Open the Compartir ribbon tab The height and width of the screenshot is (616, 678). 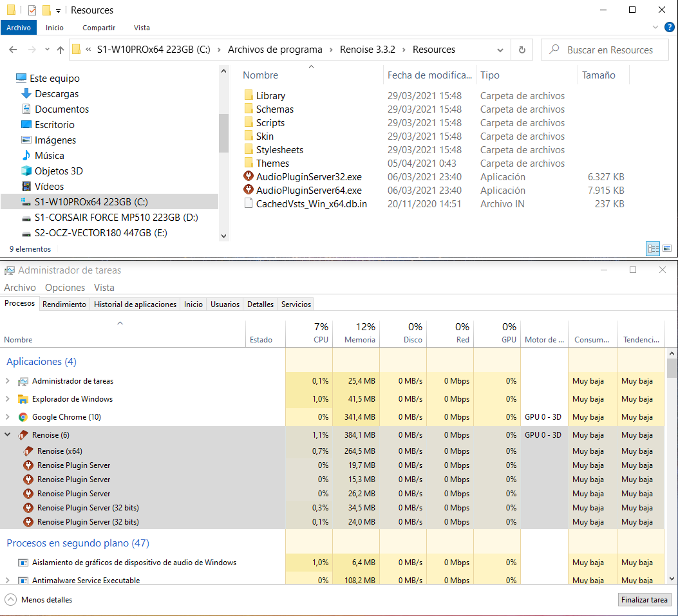pyautogui.click(x=99, y=28)
